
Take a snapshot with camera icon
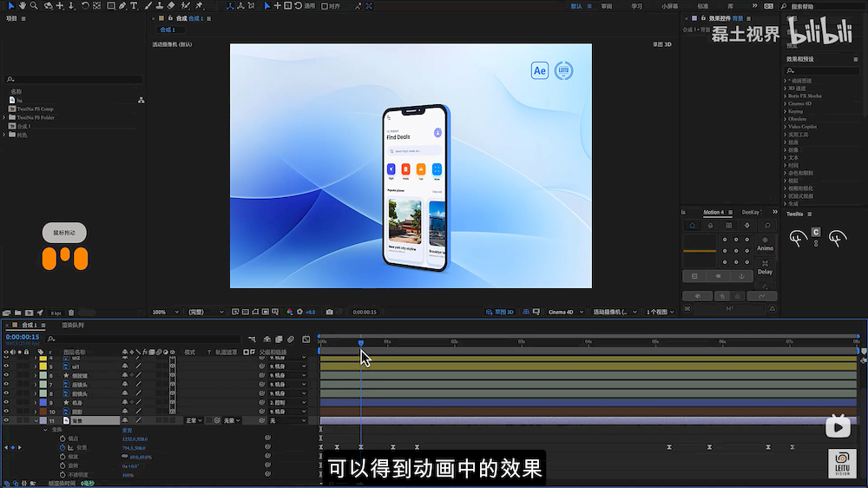point(329,312)
